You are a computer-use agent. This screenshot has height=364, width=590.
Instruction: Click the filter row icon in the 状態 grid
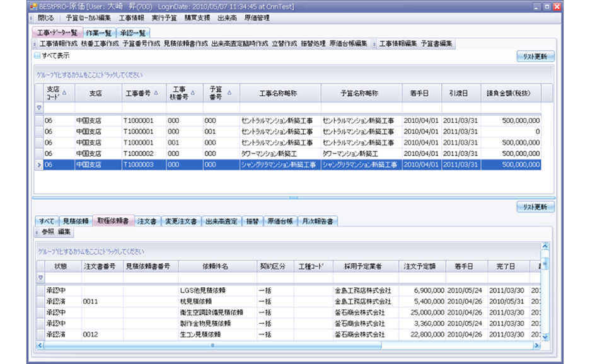tap(41, 277)
